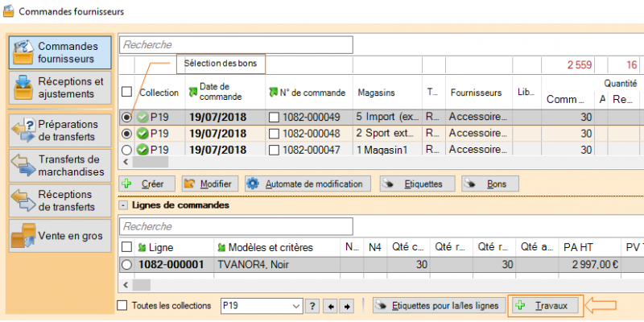The image size is (644, 322).
Task: Click green status icon of order 1082-000048
Action: click(x=142, y=134)
